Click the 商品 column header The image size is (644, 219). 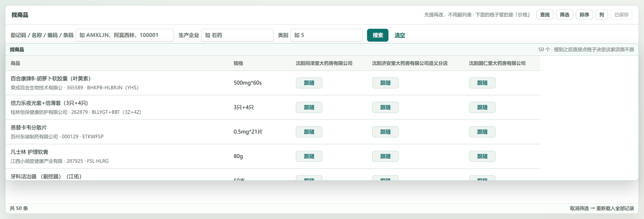click(15, 63)
